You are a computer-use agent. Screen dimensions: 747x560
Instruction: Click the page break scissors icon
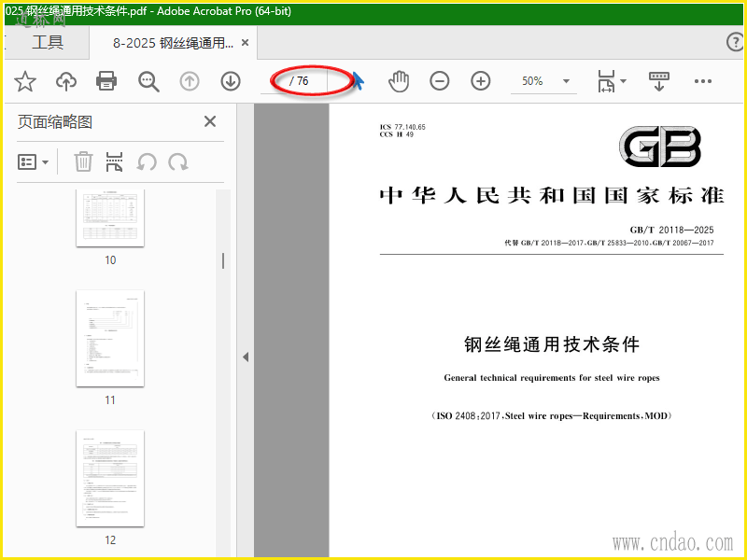(114, 161)
